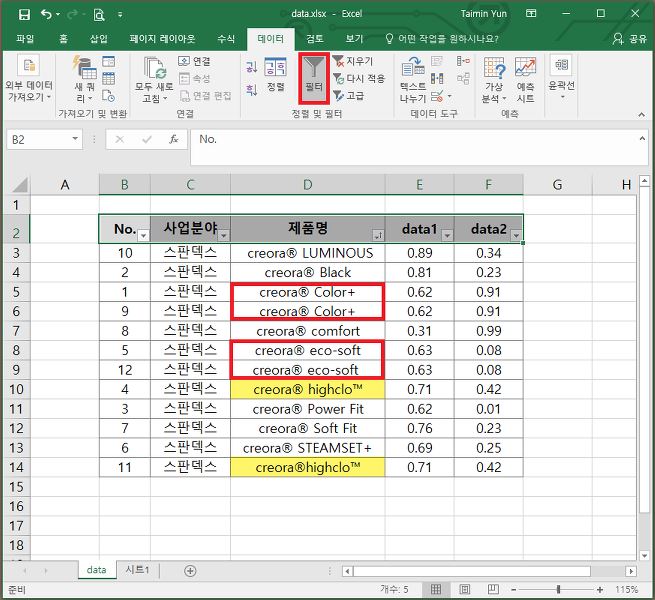Screen dimensions: 655x600
Task: Click the Insert Function fx icon
Action: pos(174,139)
